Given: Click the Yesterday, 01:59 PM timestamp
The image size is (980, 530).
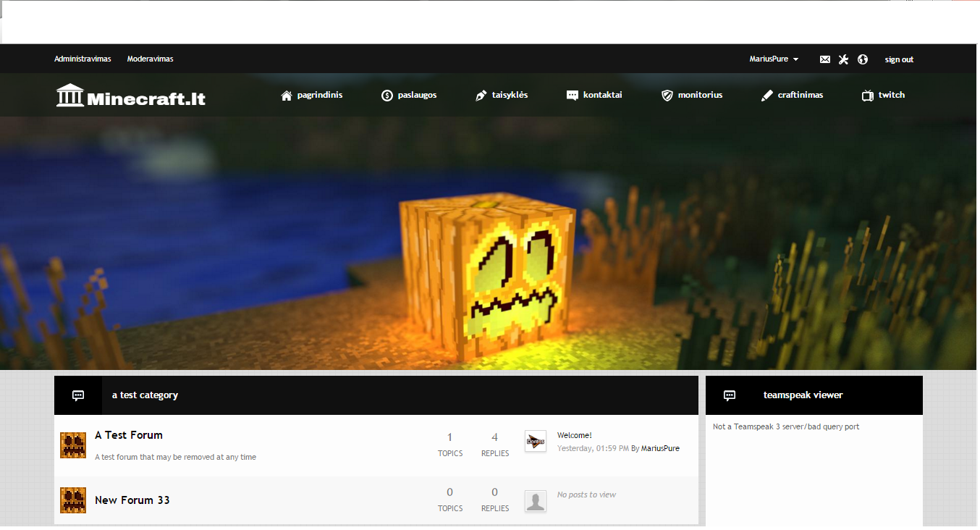Looking at the screenshot, I should [x=593, y=448].
